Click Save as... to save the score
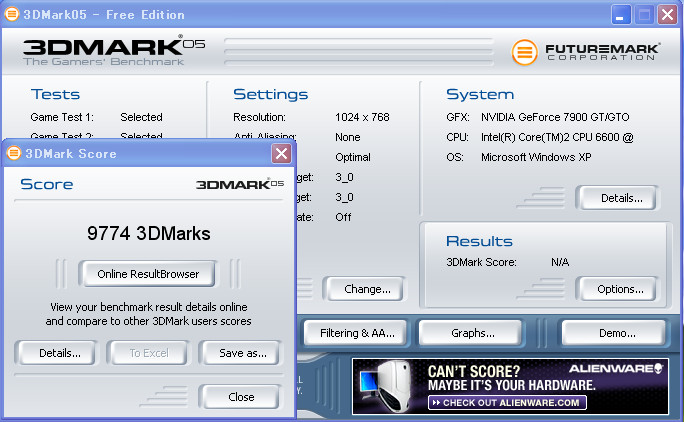The width and height of the screenshot is (684, 422). 242,353
